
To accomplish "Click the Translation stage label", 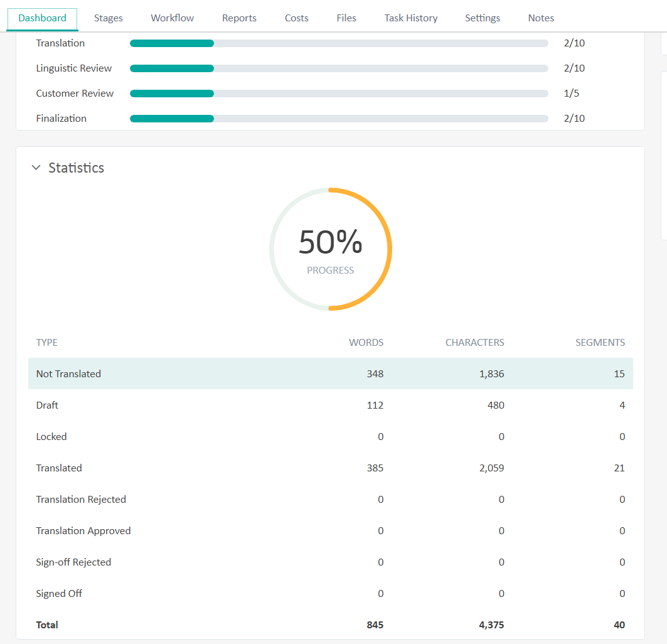I will pyautogui.click(x=60, y=43).
